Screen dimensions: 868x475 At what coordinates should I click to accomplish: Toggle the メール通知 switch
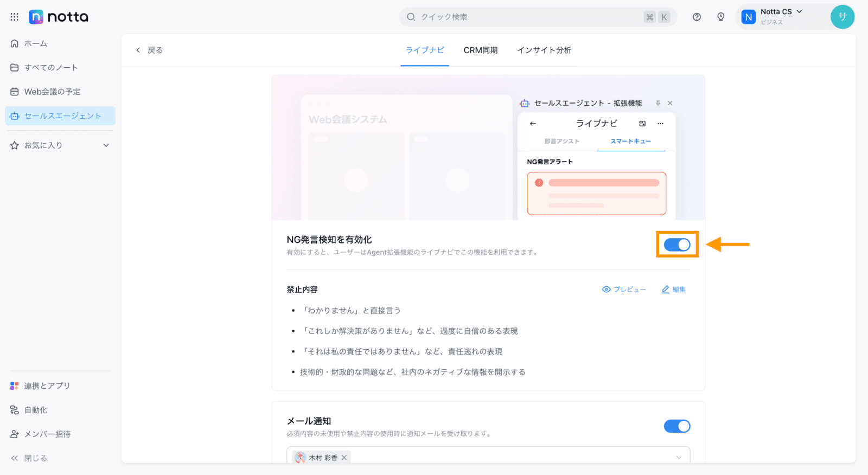pos(677,426)
